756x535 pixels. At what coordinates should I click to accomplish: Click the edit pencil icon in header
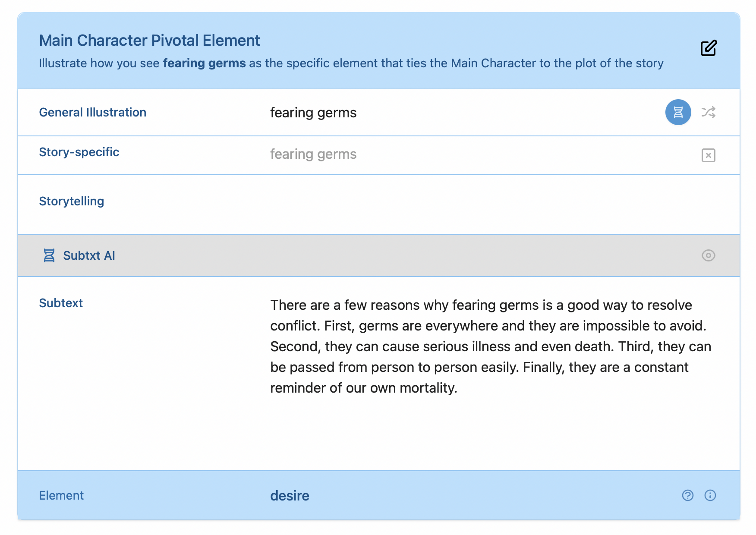(x=709, y=48)
